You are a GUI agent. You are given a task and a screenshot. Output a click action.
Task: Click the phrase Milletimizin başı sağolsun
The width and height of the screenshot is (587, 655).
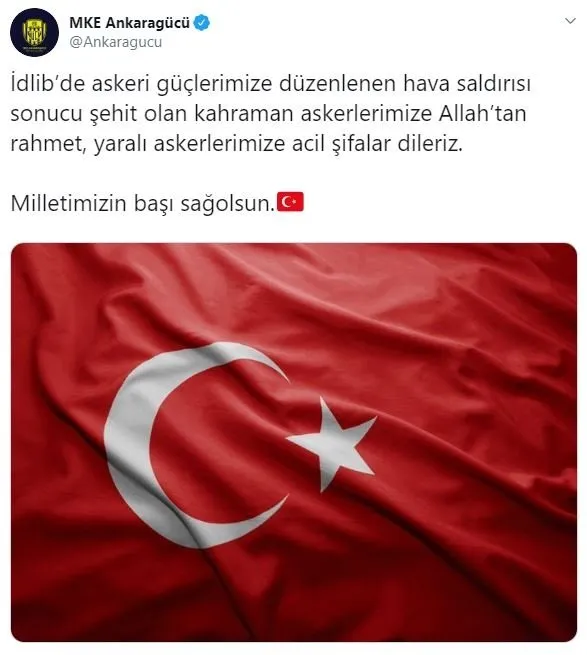[143, 203]
